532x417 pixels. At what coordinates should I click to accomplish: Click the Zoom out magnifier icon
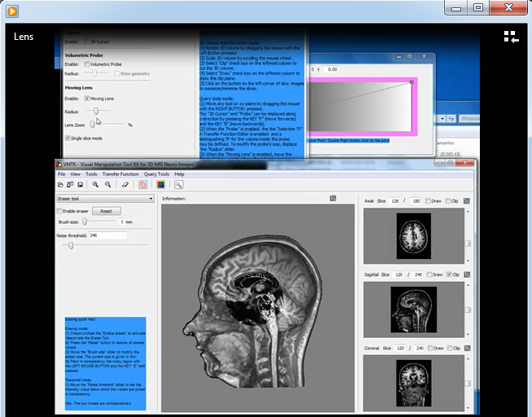108,185
